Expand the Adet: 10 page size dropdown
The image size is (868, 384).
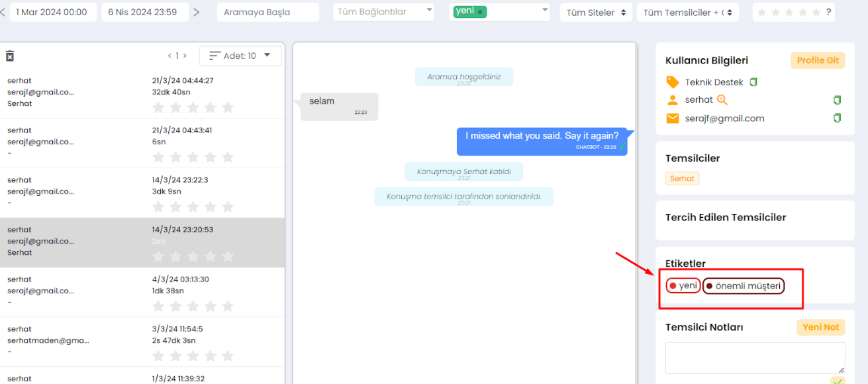(240, 56)
